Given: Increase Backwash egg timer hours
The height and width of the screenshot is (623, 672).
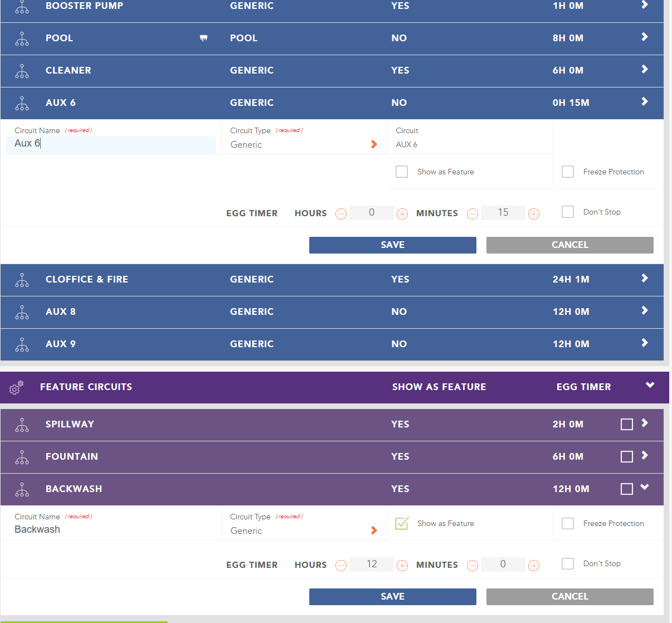Looking at the screenshot, I should 402,566.
